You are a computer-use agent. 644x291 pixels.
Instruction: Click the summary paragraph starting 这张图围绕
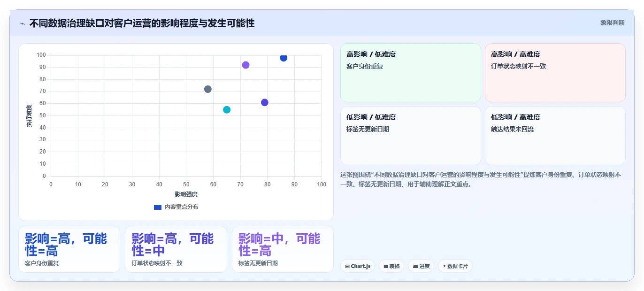[x=481, y=179]
